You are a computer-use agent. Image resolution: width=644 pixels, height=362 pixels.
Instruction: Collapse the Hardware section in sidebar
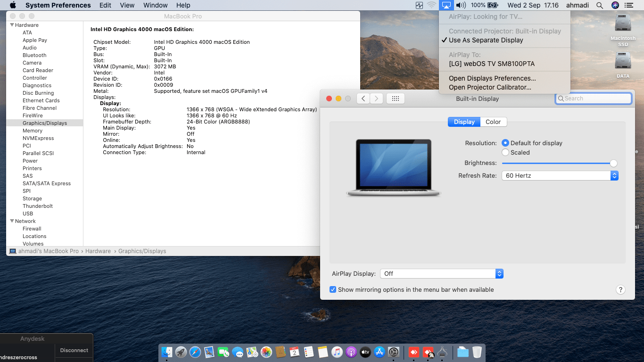pos(12,25)
